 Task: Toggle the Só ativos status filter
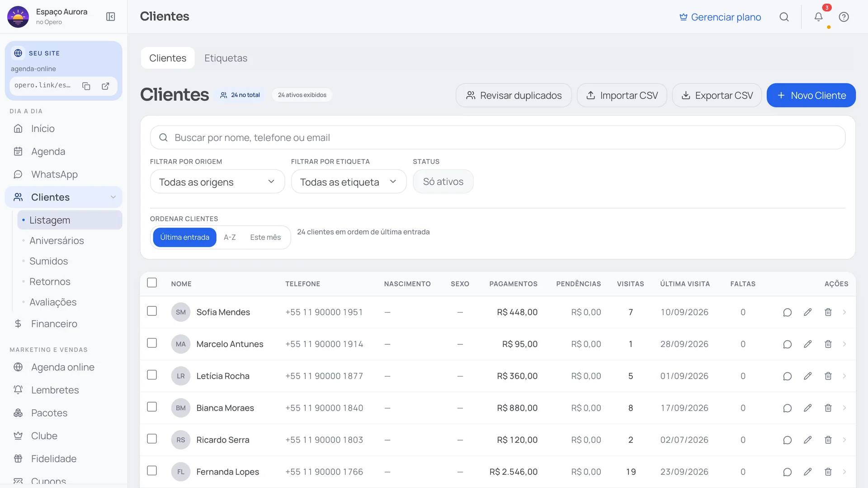(x=443, y=182)
